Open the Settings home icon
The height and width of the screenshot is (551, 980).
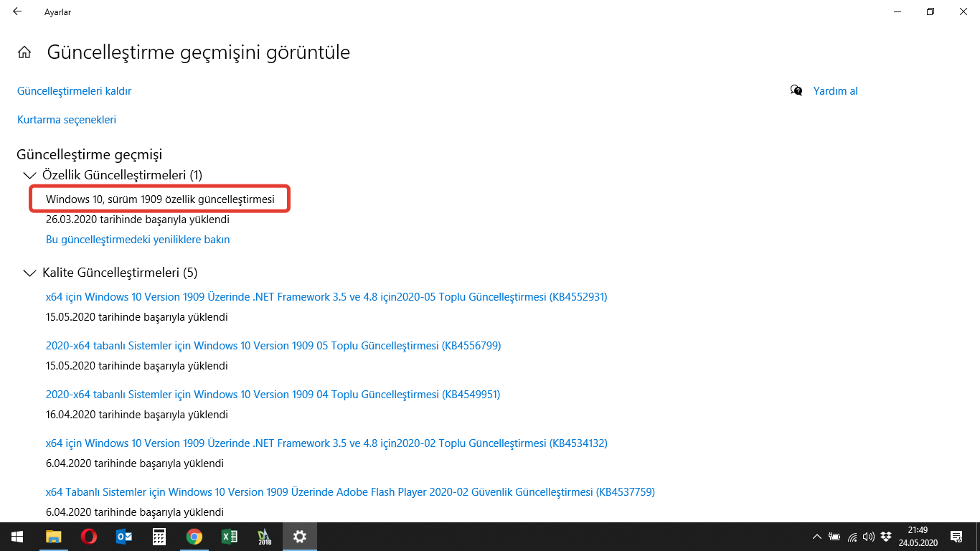[24, 52]
